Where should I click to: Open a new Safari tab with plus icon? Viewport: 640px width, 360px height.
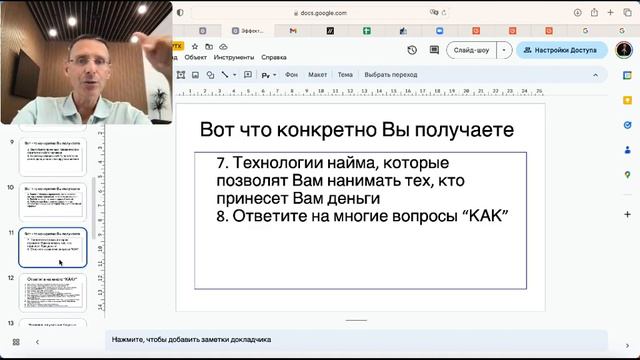(x=611, y=13)
